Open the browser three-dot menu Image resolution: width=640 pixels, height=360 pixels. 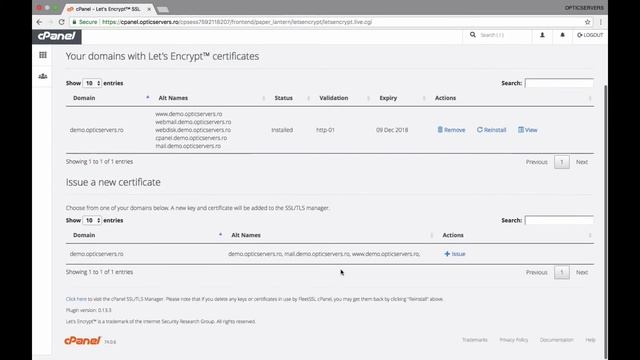(x=600, y=22)
